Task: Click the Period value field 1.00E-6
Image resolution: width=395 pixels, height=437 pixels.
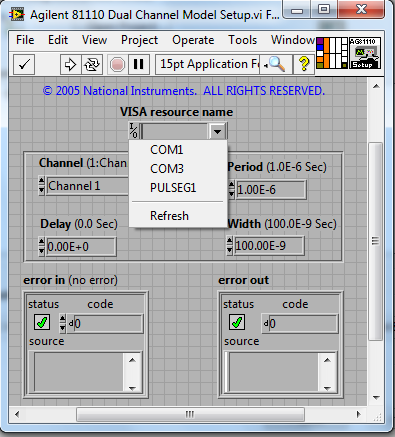Action: tap(271, 190)
